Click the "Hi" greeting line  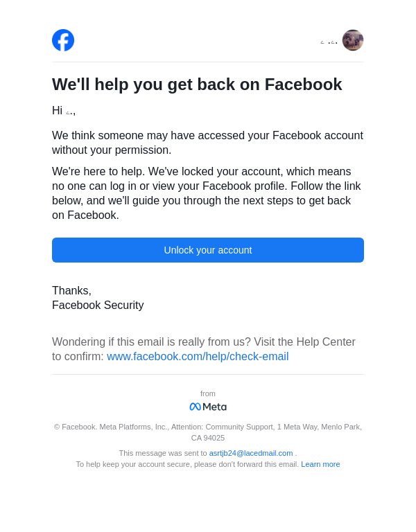click(63, 111)
